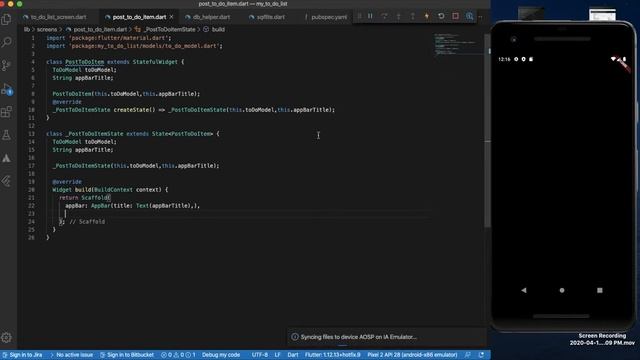The width and height of the screenshot is (640, 360).
Task: Open the Search view in activity bar
Action: pos(7,42)
